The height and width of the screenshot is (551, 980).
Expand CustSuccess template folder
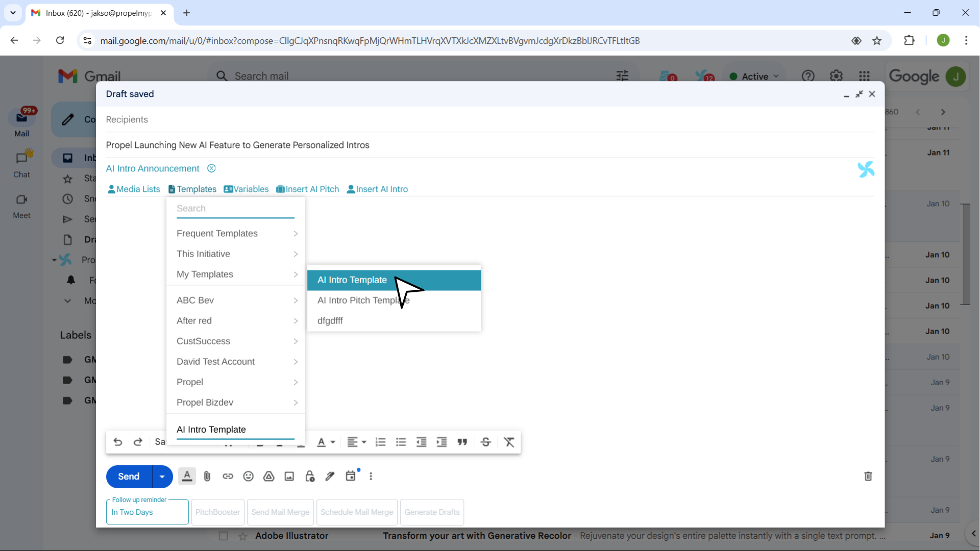pyautogui.click(x=236, y=341)
